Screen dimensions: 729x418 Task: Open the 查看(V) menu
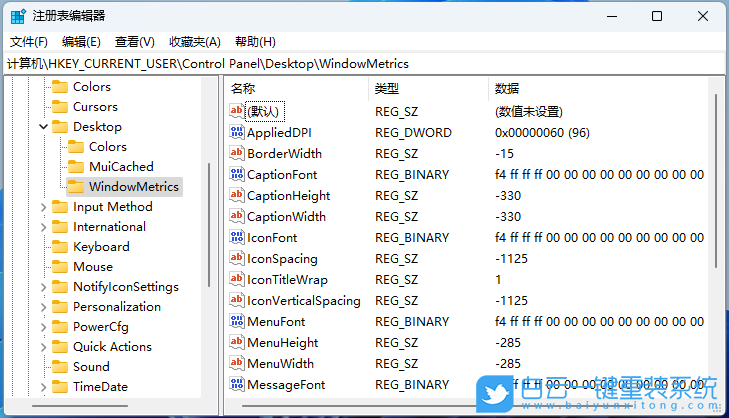tap(135, 42)
